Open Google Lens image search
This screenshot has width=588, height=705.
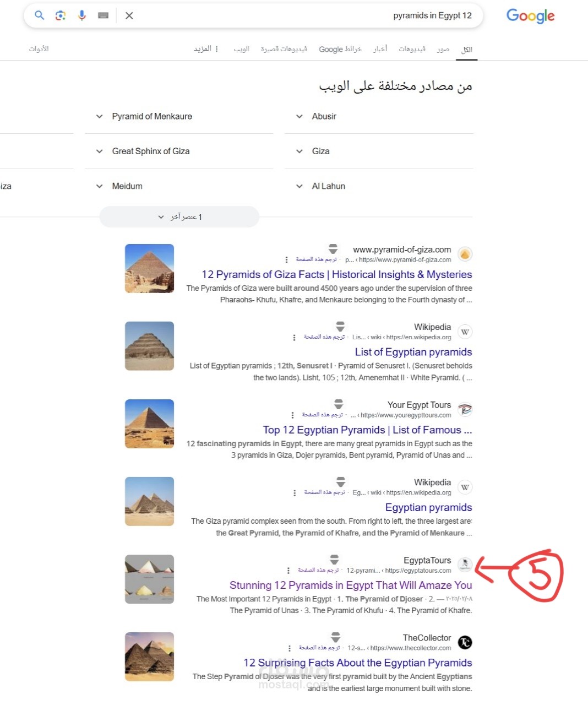[x=61, y=15]
